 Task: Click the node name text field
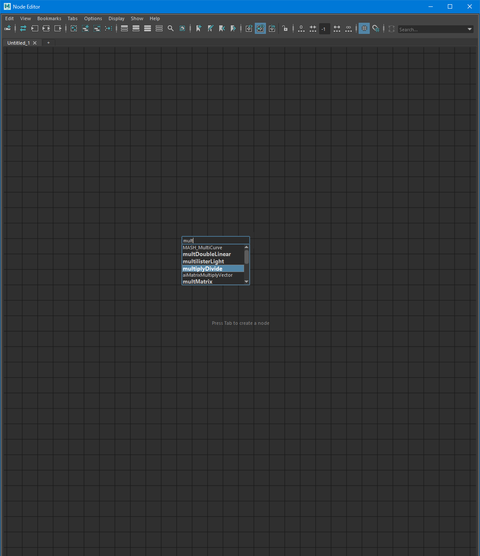coord(216,240)
